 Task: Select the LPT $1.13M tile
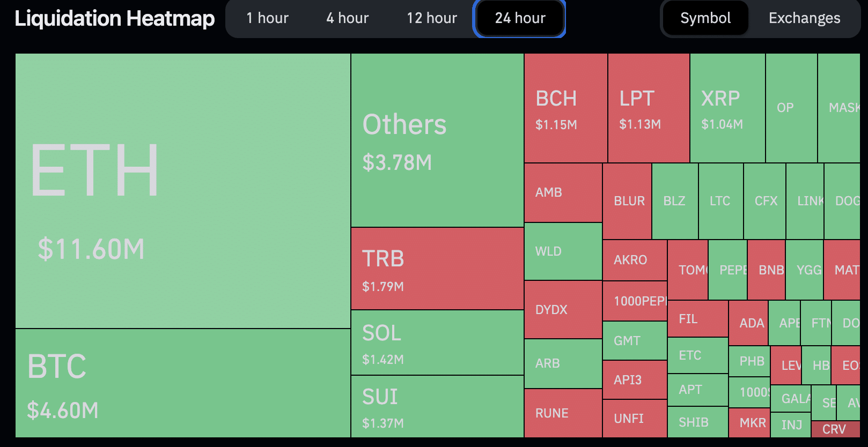648,108
